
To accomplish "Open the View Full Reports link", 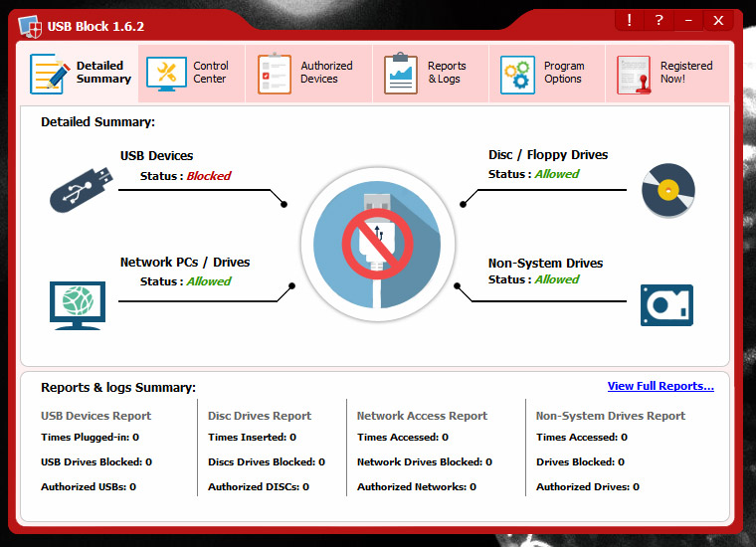I will [661, 386].
